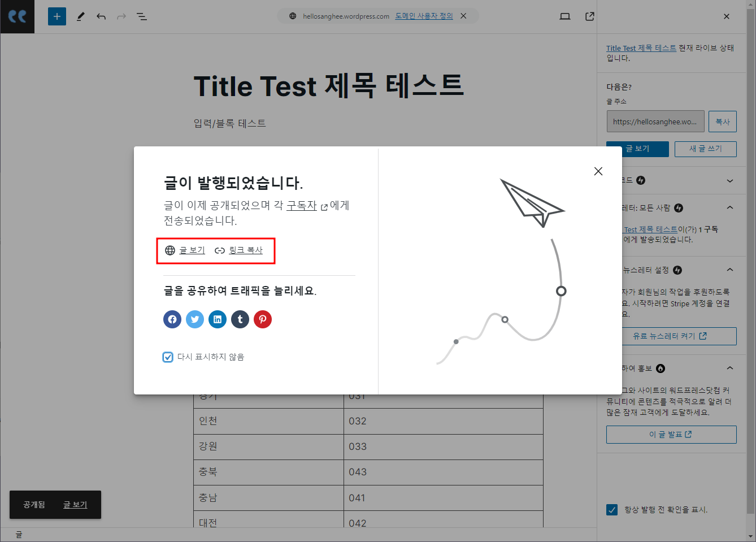Click table cell 033
The width and height of the screenshot is (756, 542).
tap(444, 446)
